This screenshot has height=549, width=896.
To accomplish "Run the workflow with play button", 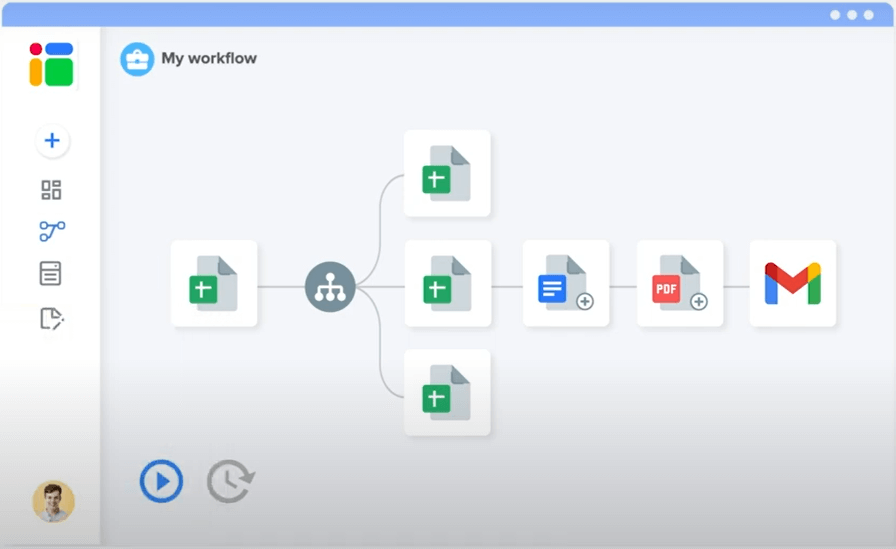I will click(x=162, y=481).
